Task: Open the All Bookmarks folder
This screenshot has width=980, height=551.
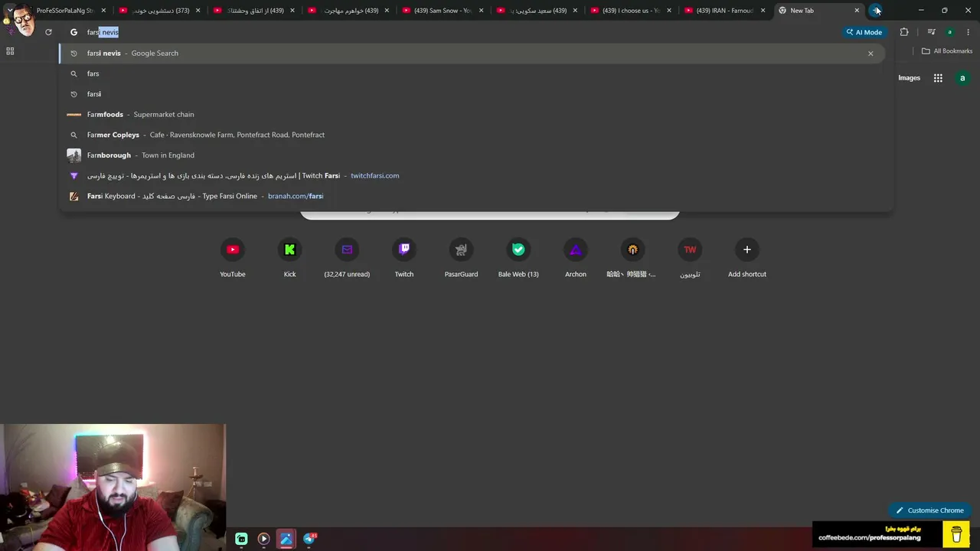Action: click(x=947, y=51)
